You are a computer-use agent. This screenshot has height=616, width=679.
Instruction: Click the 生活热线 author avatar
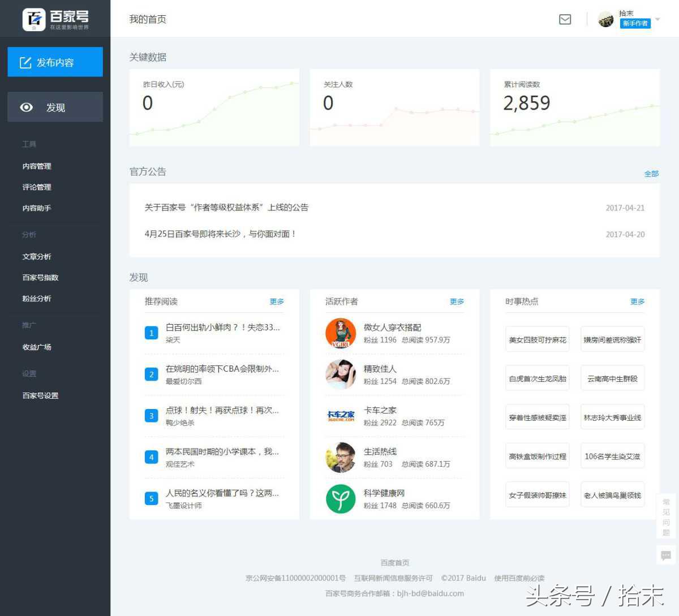[x=341, y=457]
